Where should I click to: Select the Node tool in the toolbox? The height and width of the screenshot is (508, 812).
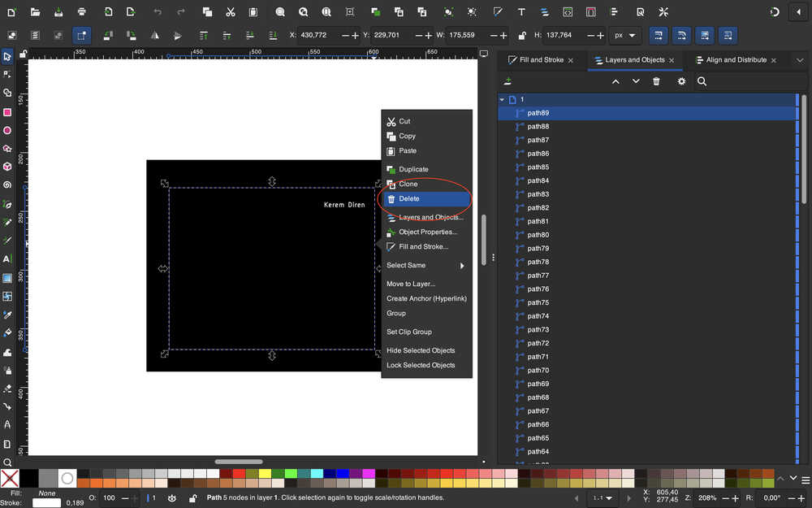click(x=7, y=75)
